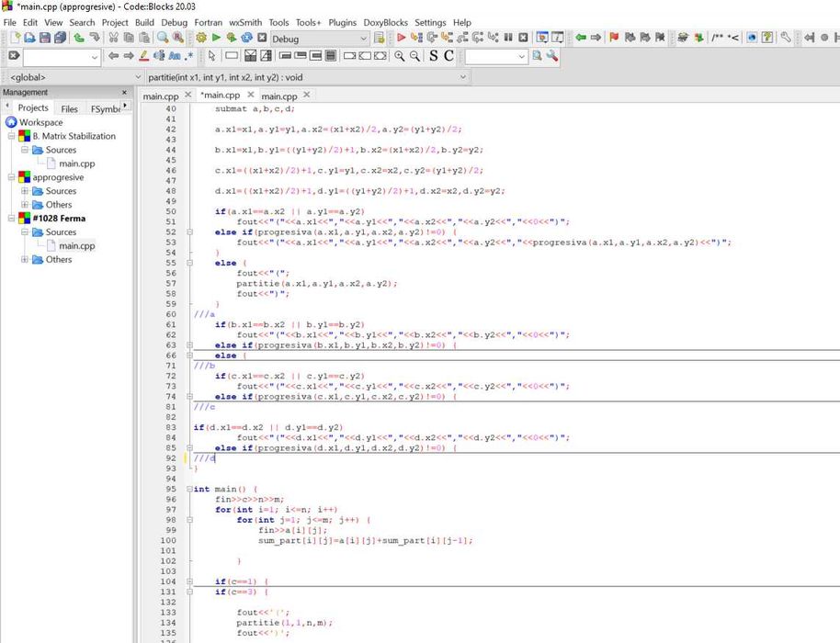Click the Rebuild icon in toolbar
Screen dimensions: 840x643
[x=246, y=38]
